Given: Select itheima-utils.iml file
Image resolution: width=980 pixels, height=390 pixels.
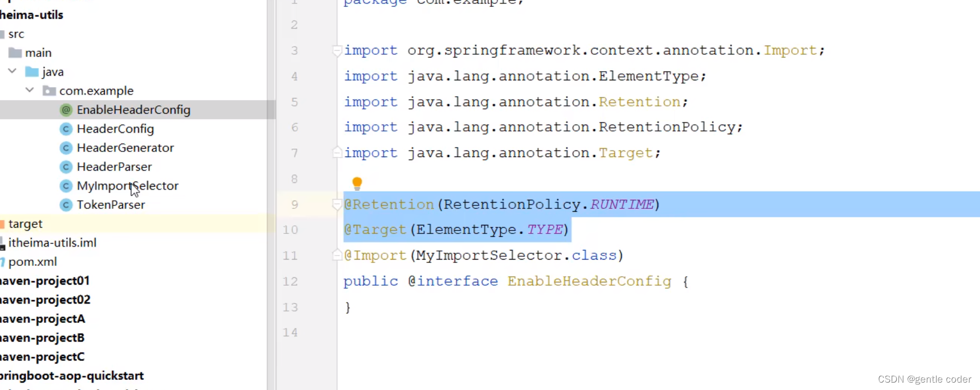Looking at the screenshot, I should [x=52, y=243].
